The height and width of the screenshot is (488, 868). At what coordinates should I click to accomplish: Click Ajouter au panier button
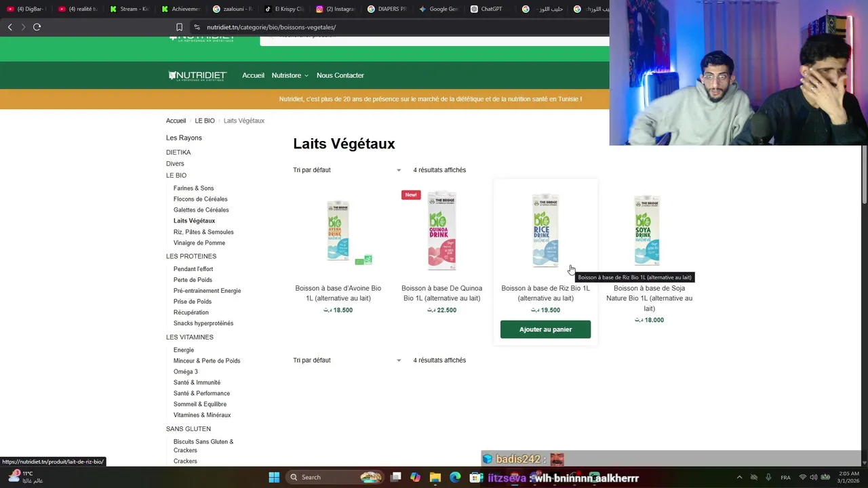coord(546,329)
